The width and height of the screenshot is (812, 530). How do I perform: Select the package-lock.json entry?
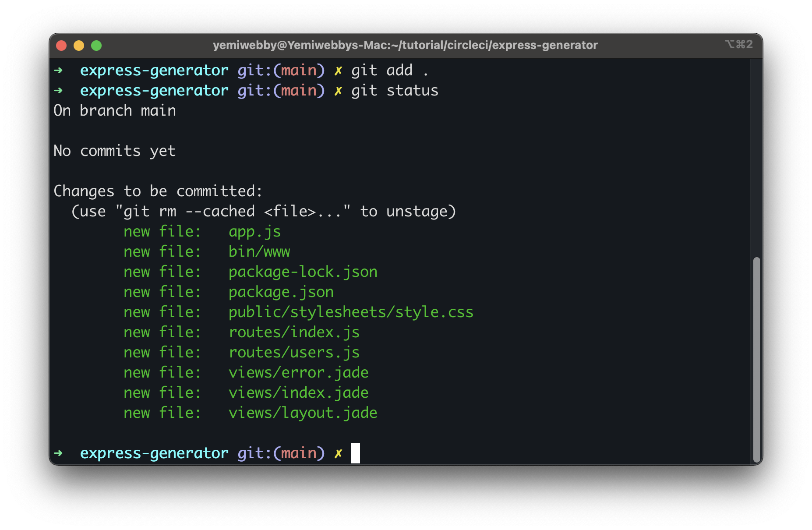tap(303, 272)
